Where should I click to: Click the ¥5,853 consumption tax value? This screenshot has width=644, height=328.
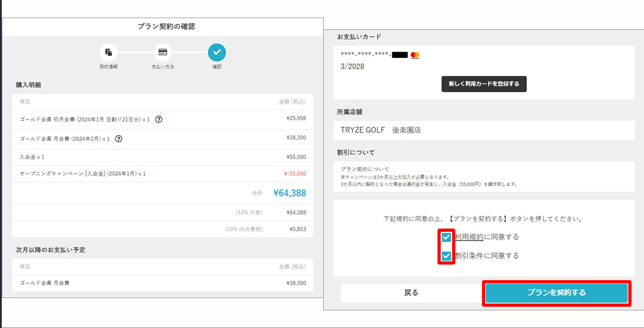pos(297,230)
